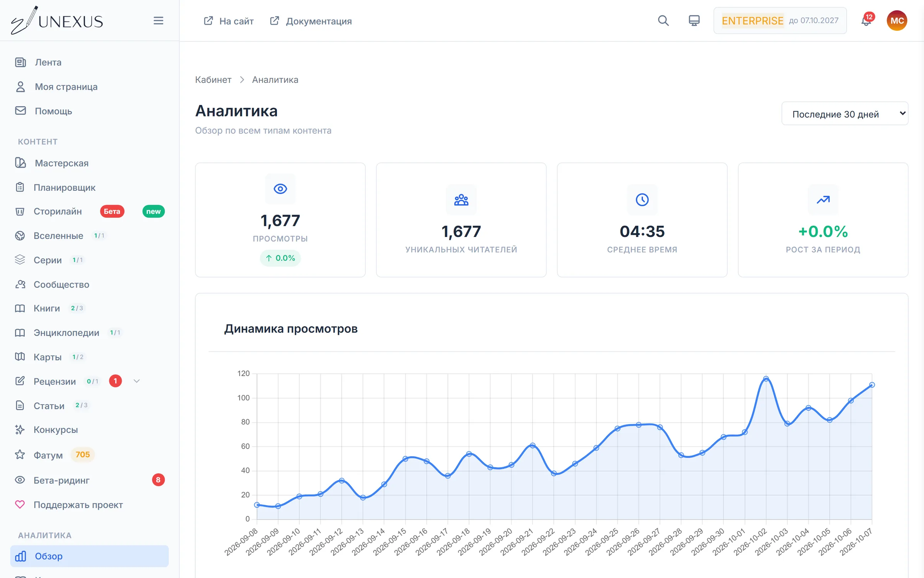Click the monitor display icon in header
The image size is (924, 578).
(694, 21)
